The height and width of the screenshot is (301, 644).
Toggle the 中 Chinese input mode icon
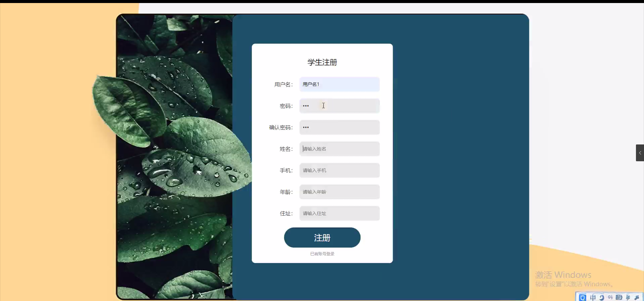[x=593, y=297]
